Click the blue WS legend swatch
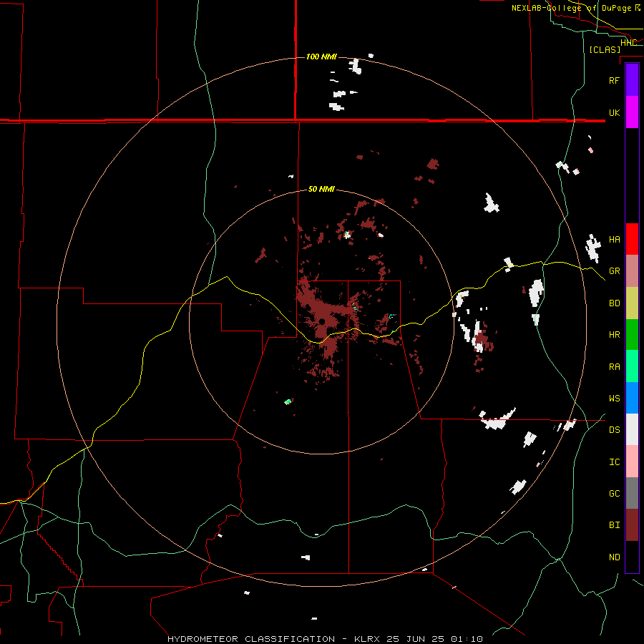 point(632,398)
